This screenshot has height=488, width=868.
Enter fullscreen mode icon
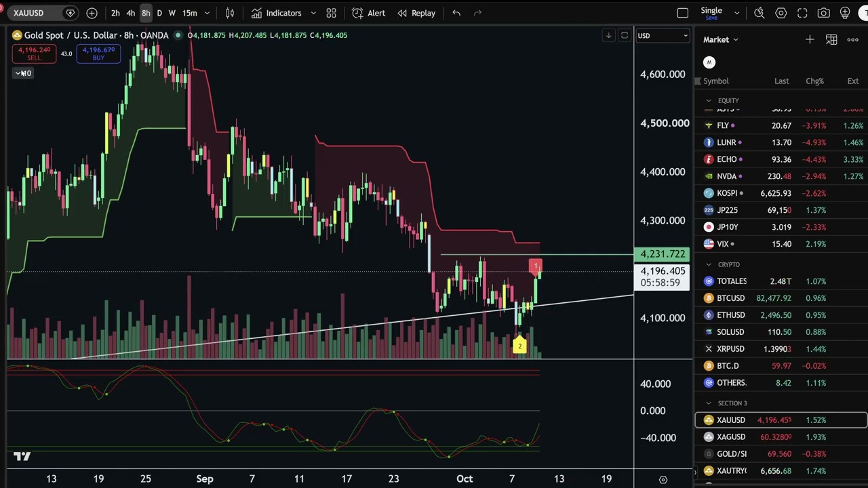(x=802, y=13)
